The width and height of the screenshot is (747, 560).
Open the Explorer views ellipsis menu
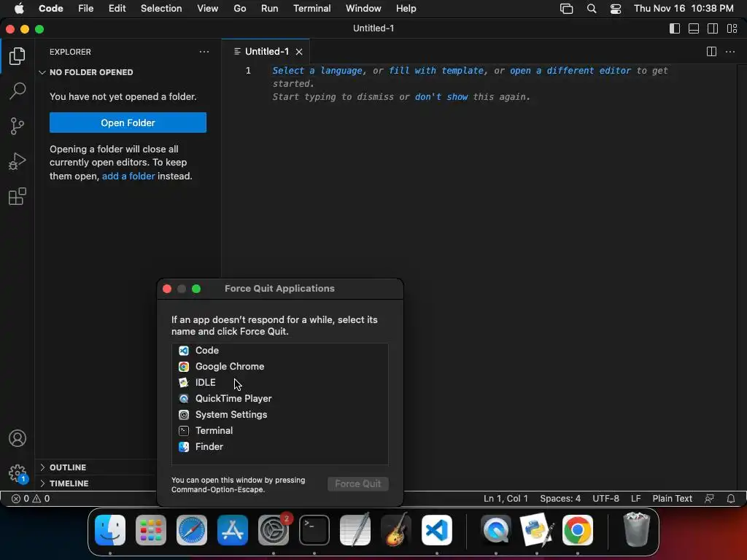coord(204,52)
